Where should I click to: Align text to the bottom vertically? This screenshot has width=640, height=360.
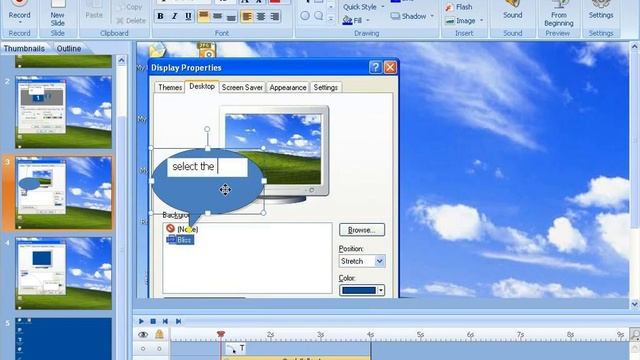231,16
